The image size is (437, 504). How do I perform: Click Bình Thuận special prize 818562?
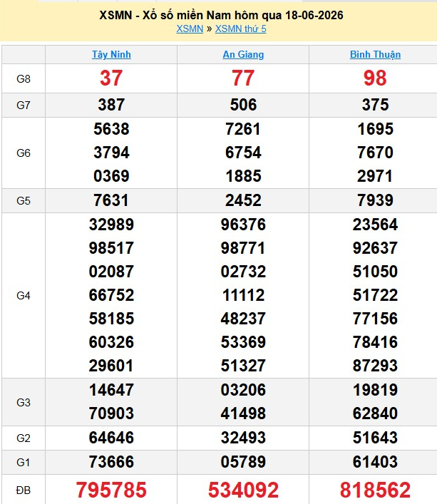pyautogui.click(x=375, y=490)
